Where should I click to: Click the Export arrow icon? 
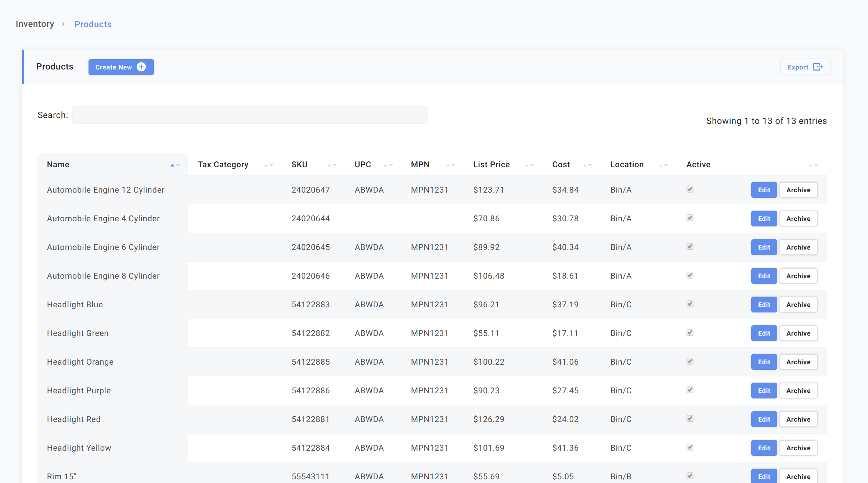[x=818, y=67]
